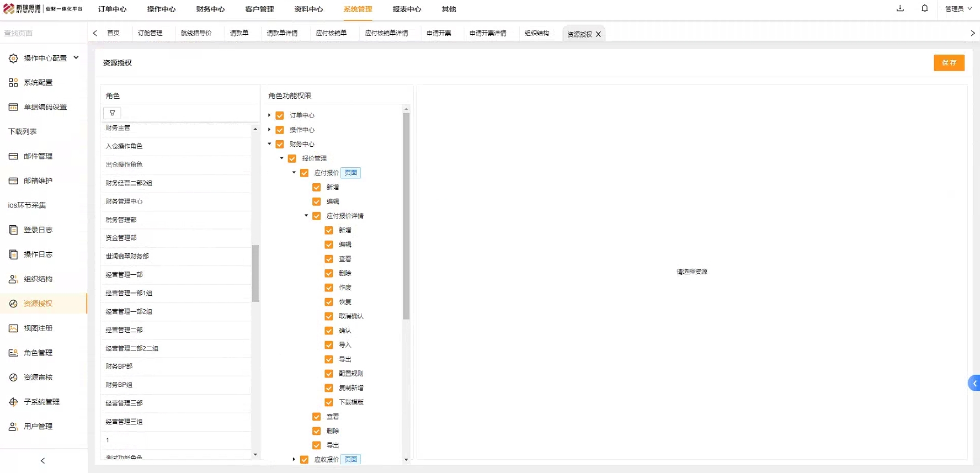980x473 pixels.
Task: Open the 财务中心 top menu
Action: tap(210, 9)
